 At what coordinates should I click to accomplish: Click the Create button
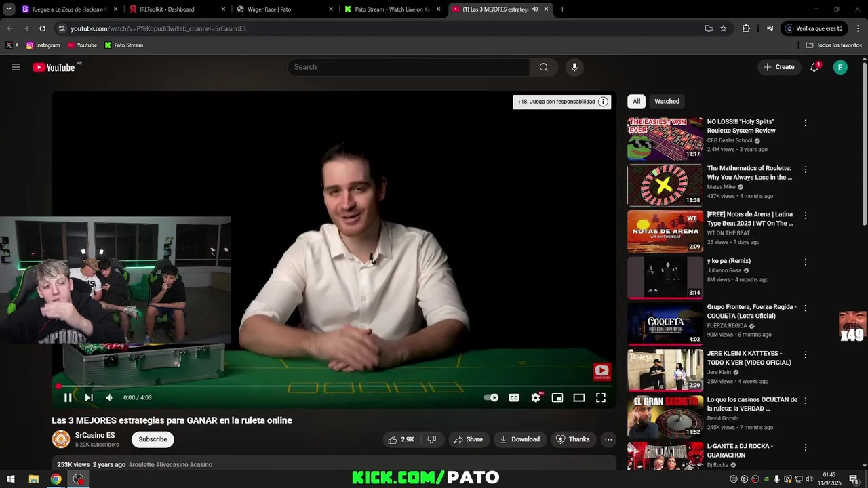778,67
